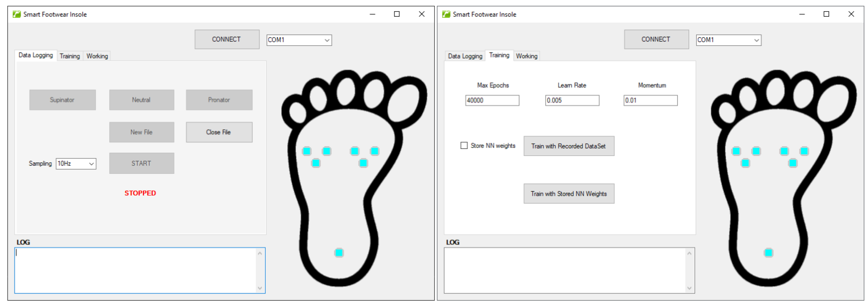868x305 pixels.
Task: Enable Store NN weights checkbox
Action: pos(464,145)
